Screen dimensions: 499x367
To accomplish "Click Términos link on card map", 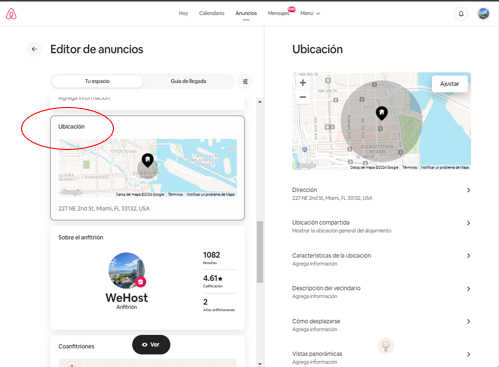I will pyautogui.click(x=175, y=194).
